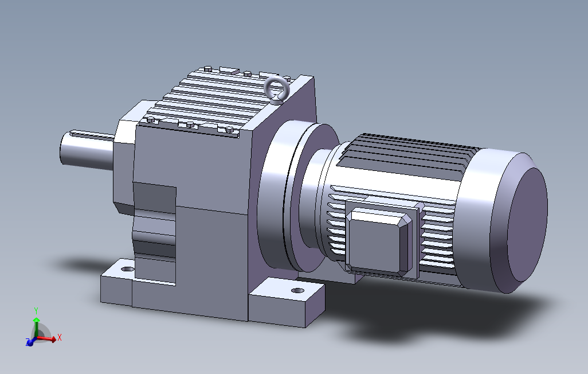588x374 pixels.
Task: Click the green Y axis arrow of the triad
Action: coord(36,328)
